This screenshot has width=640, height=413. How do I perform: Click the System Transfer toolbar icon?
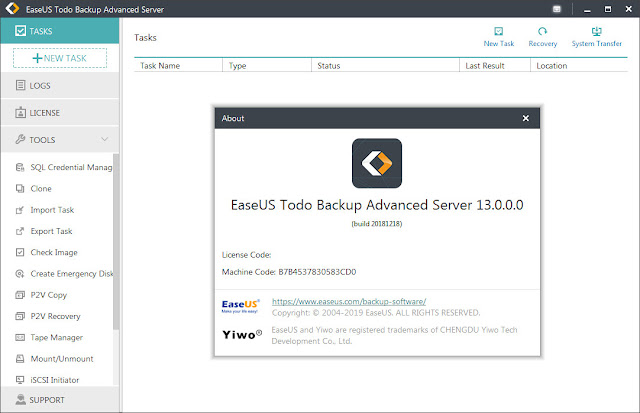pos(597,31)
